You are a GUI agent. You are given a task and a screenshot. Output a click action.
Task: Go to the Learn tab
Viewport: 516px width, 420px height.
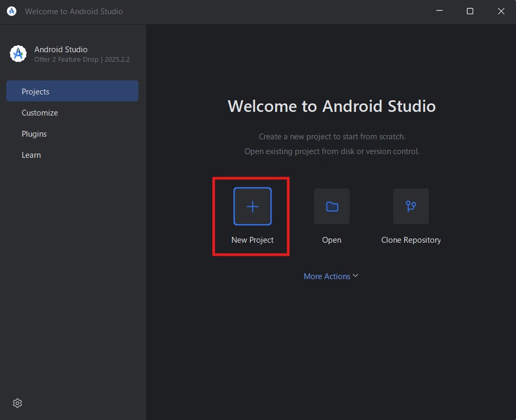pyautogui.click(x=31, y=155)
